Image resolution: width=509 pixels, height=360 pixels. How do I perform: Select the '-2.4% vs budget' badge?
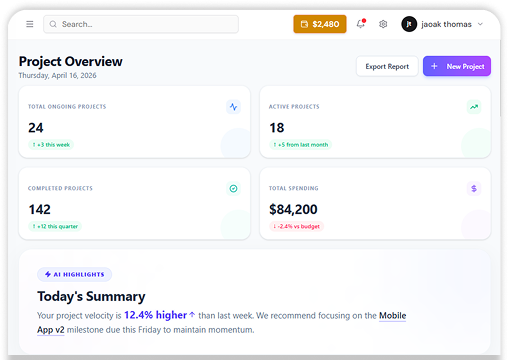296,226
